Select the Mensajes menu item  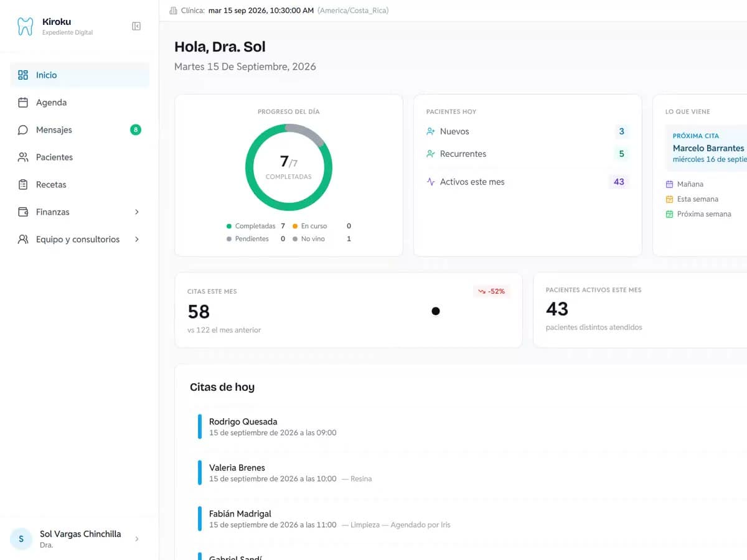tap(80, 130)
